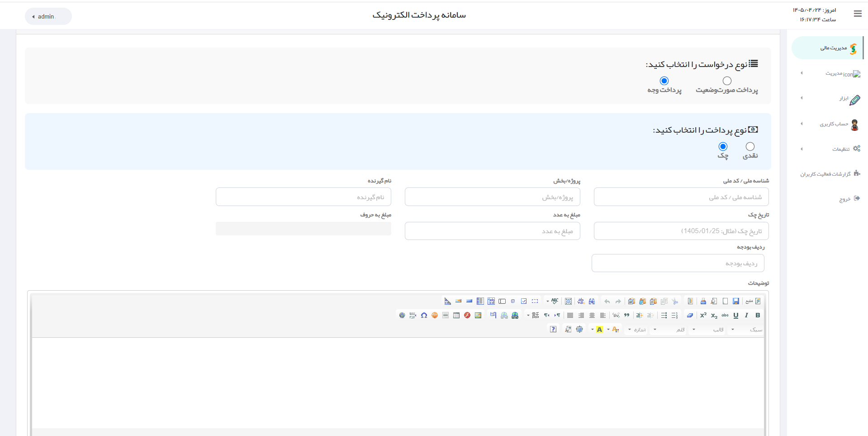
Task: Apply Subscript formatting
Action: pos(714,316)
